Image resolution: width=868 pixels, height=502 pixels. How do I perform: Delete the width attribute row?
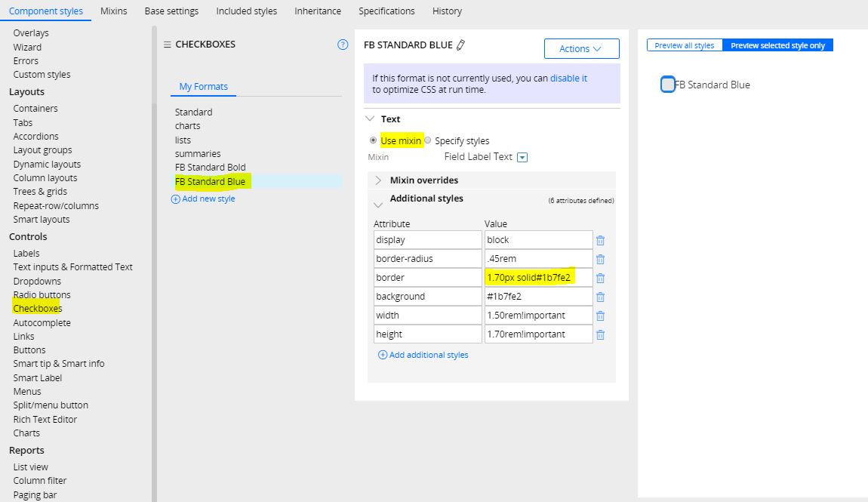tap(600, 315)
